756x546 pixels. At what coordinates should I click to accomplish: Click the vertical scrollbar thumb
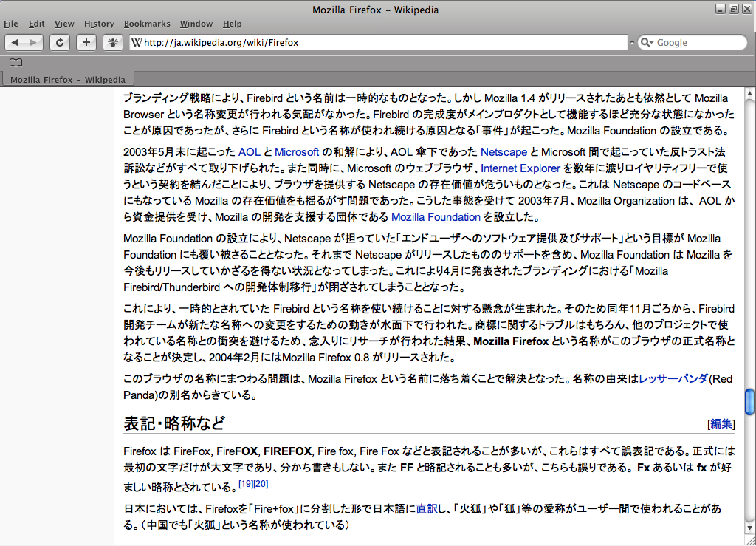[749, 401]
